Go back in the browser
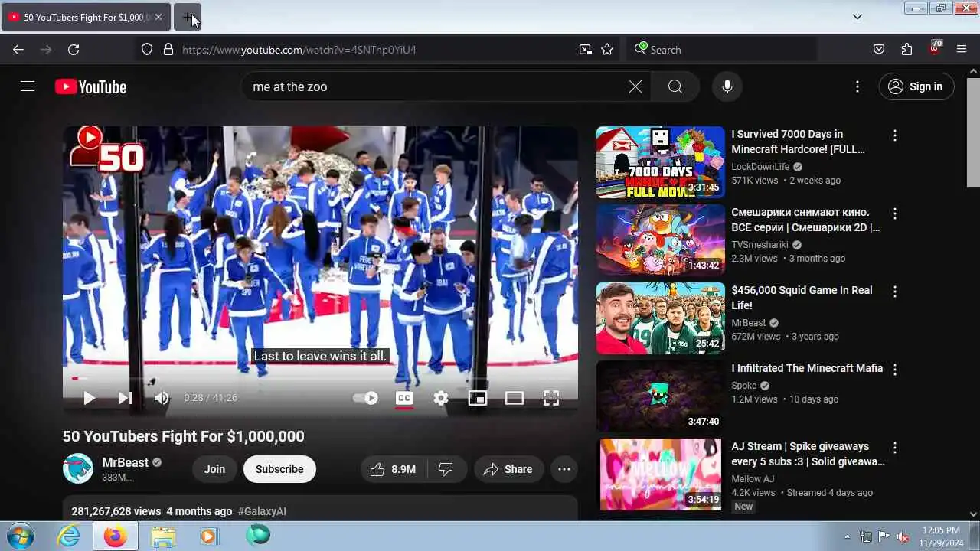980x551 pixels. 18,50
